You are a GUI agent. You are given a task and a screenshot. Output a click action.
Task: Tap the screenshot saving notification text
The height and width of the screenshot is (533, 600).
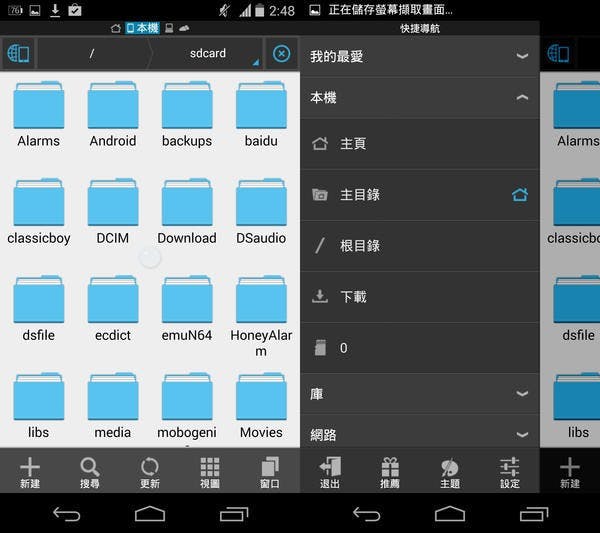[390, 10]
